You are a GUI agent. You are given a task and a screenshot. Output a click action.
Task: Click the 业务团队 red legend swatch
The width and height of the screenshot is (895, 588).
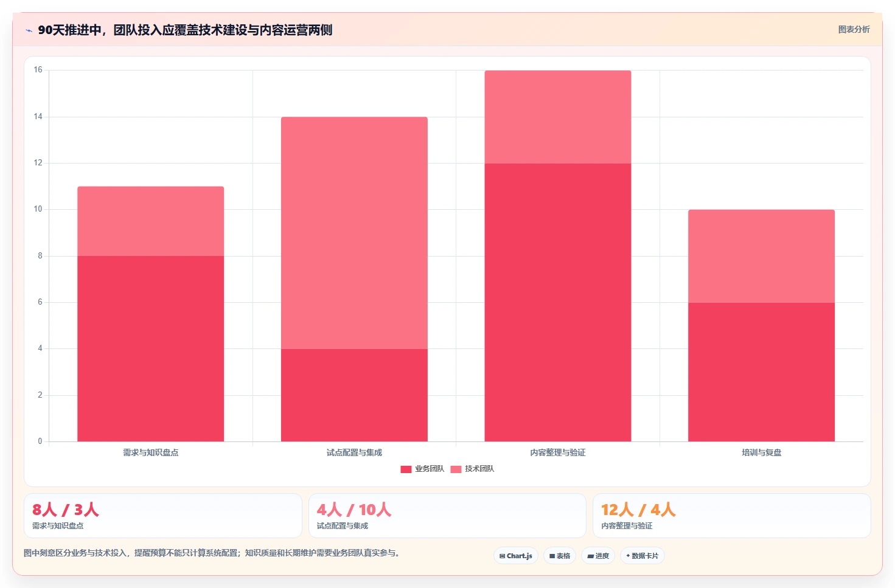click(x=406, y=469)
